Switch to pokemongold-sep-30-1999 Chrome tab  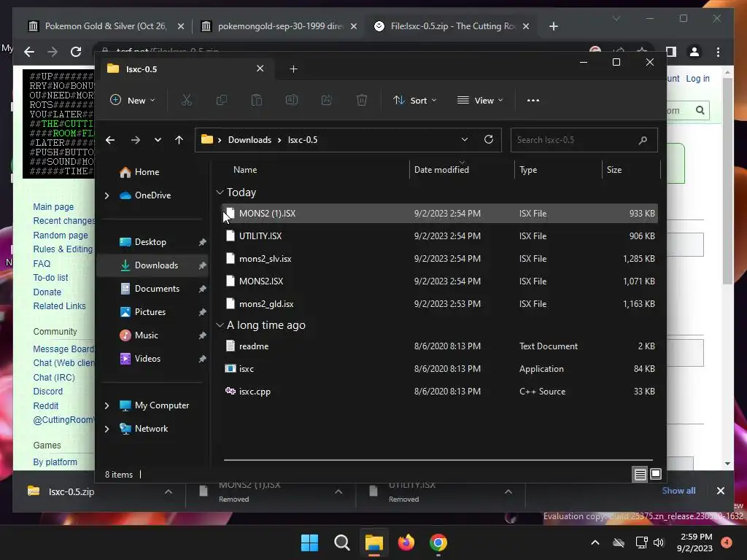tap(279, 26)
